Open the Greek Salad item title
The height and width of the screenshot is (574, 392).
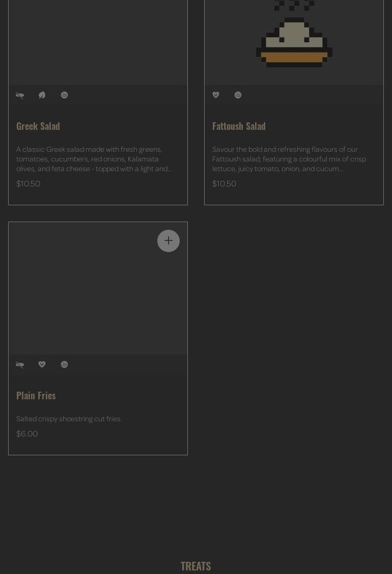(38, 126)
